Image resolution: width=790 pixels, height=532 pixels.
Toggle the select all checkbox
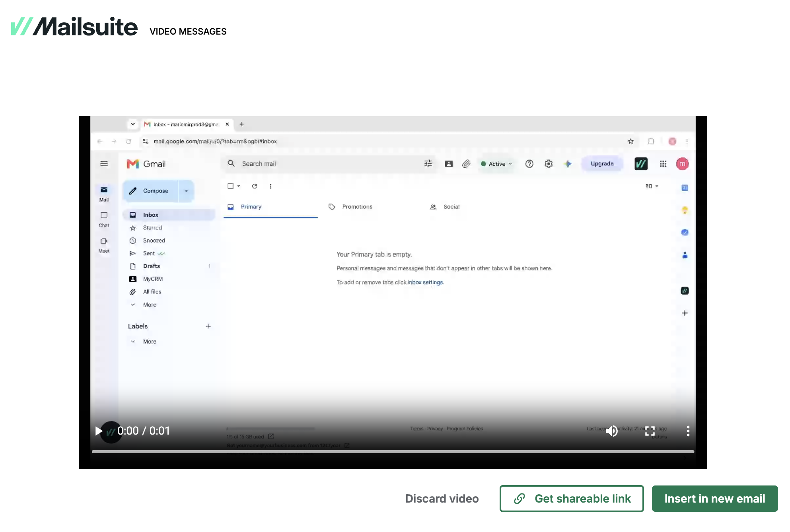coord(230,186)
